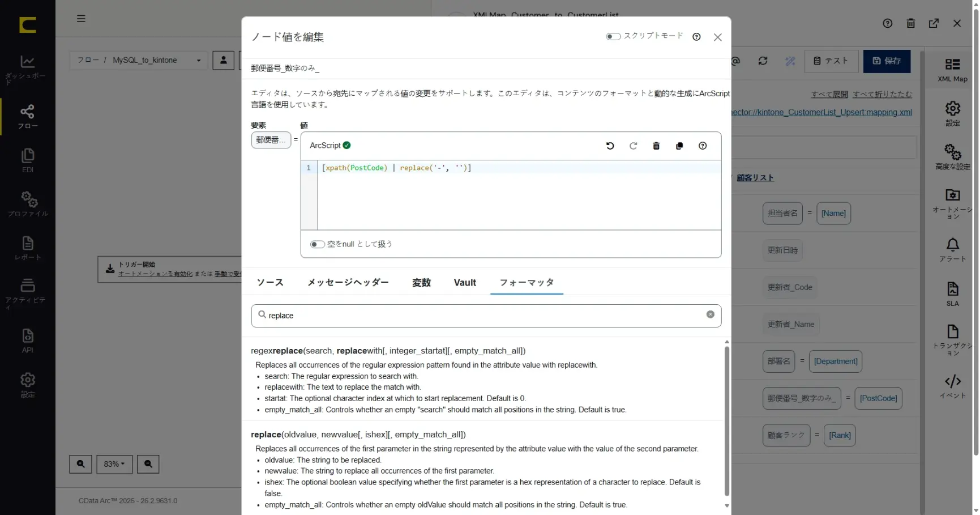Click すべて展開 expand all link
This screenshot has width=980, height=515.
[x=829, y=94]
